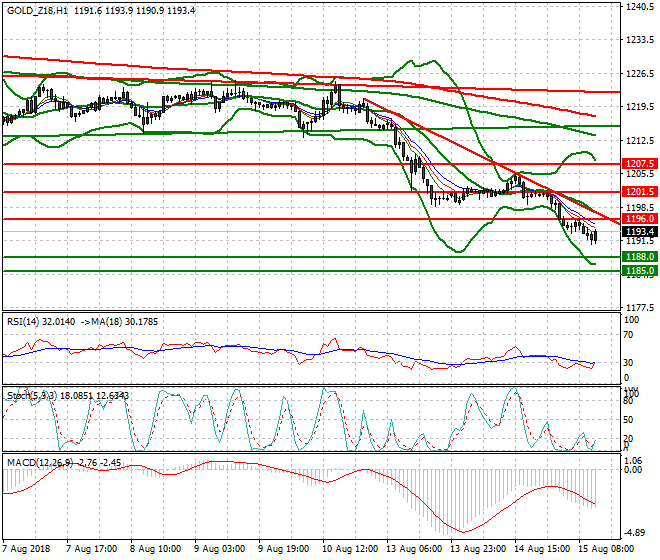The image size is (660, 560).
Task: Click the current price label 1193.4
Action: coord(640,232)
